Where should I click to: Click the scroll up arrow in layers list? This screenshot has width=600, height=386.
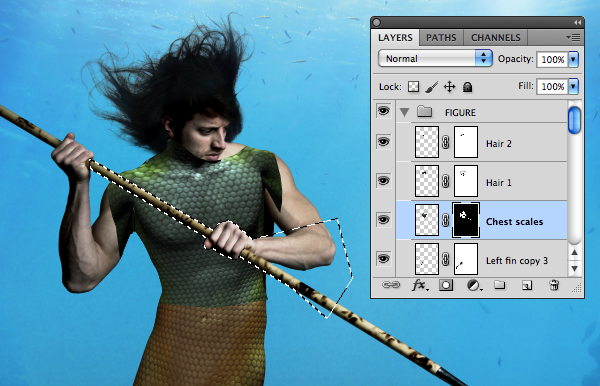574,252
